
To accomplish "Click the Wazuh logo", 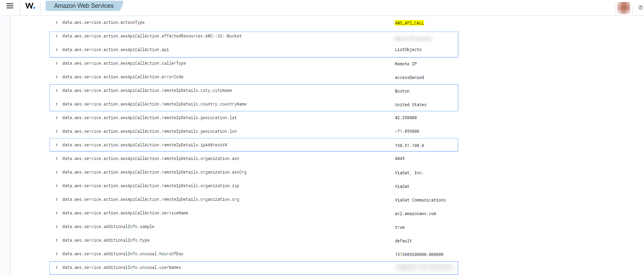I will tap(30, 6).
